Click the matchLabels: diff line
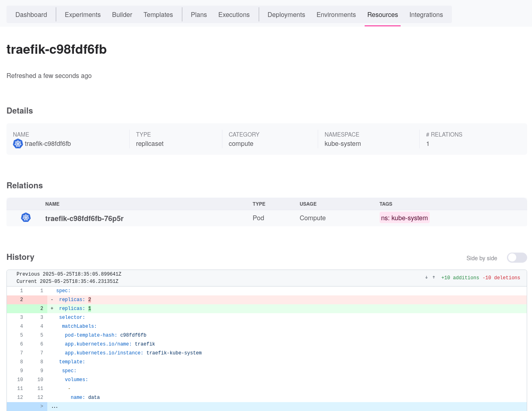Screen dimensions: 532x411 point(267,326)
